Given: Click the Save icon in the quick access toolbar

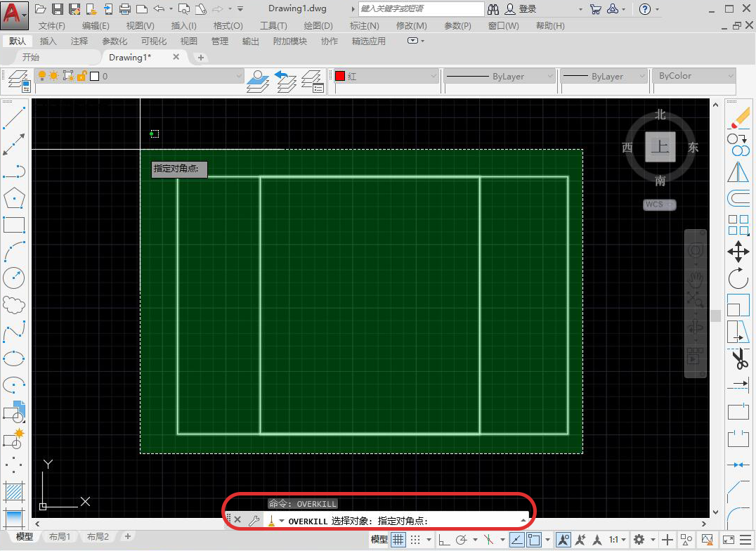Looking at the screenshot, I should coord(58,8).
